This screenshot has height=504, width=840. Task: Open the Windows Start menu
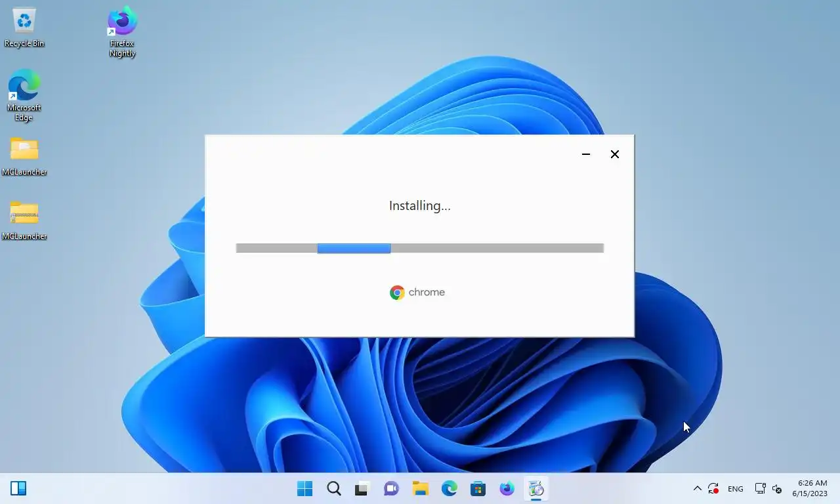(x=305, y=488)
